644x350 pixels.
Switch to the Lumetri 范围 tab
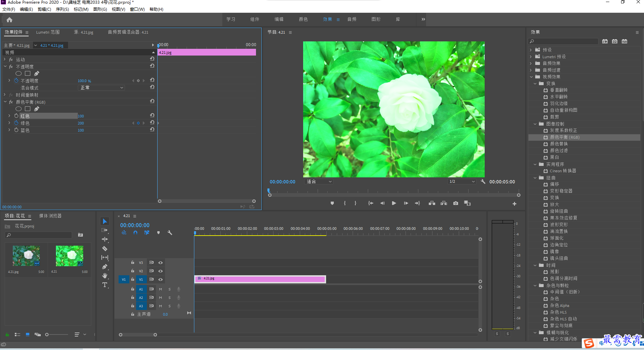pyautogui.click(x=48, y=32)
